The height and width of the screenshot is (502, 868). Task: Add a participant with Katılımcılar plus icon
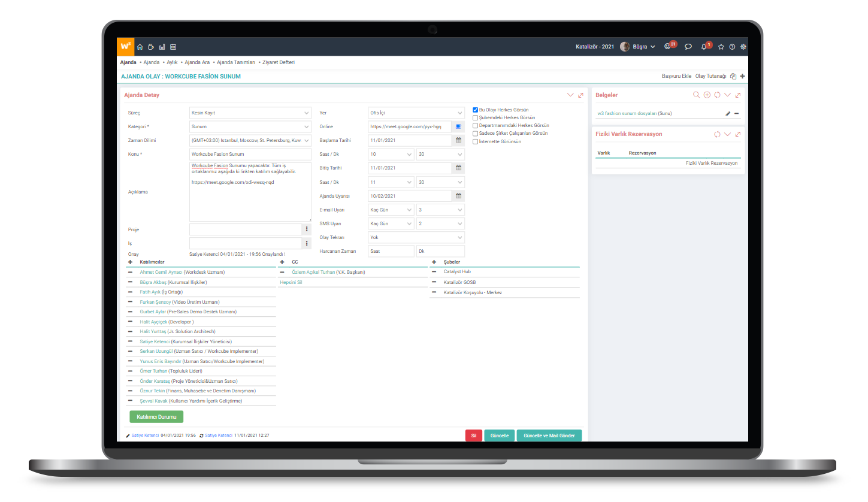click(x=131, y=262)
